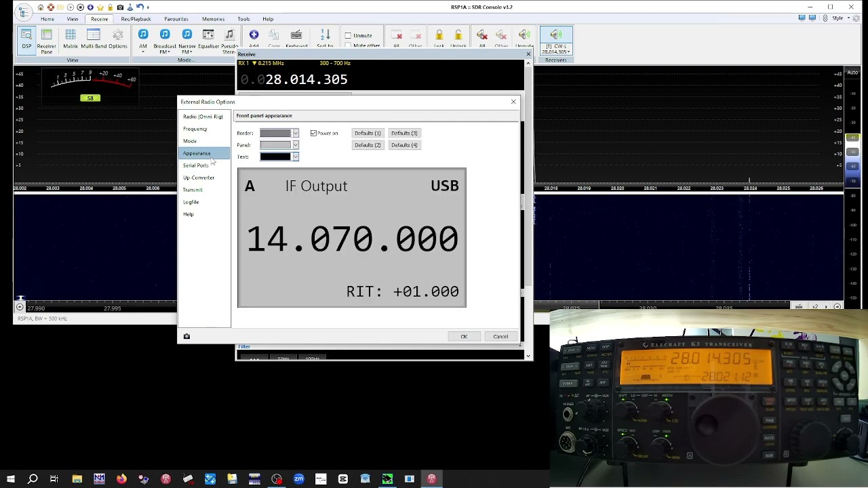Image resolution: width=868 pixels, height=488 pixels.
Task: Select Radio (Omni Rig) in options list
Action: tap(203, 117)
